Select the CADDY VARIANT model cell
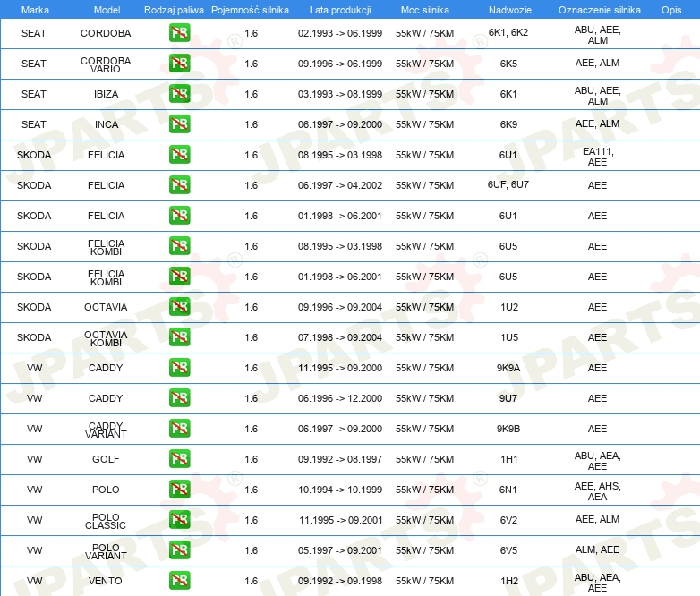 (106, 430)
